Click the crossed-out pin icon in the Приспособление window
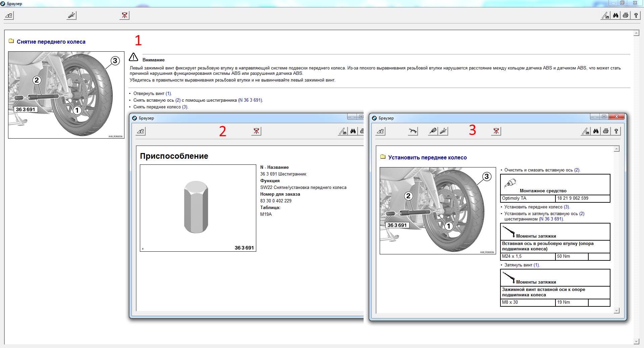Image resolution: width=644 pixels, height=348 pixels. 256,131
